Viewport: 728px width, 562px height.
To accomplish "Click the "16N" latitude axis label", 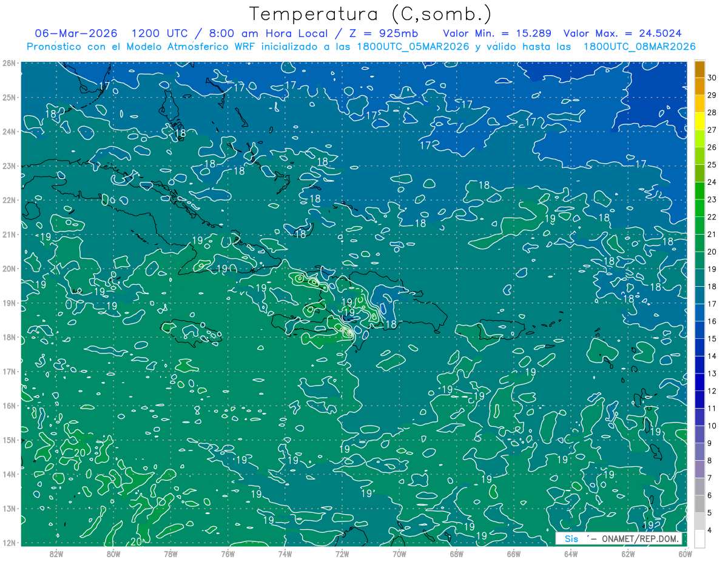I will point(8,406).
